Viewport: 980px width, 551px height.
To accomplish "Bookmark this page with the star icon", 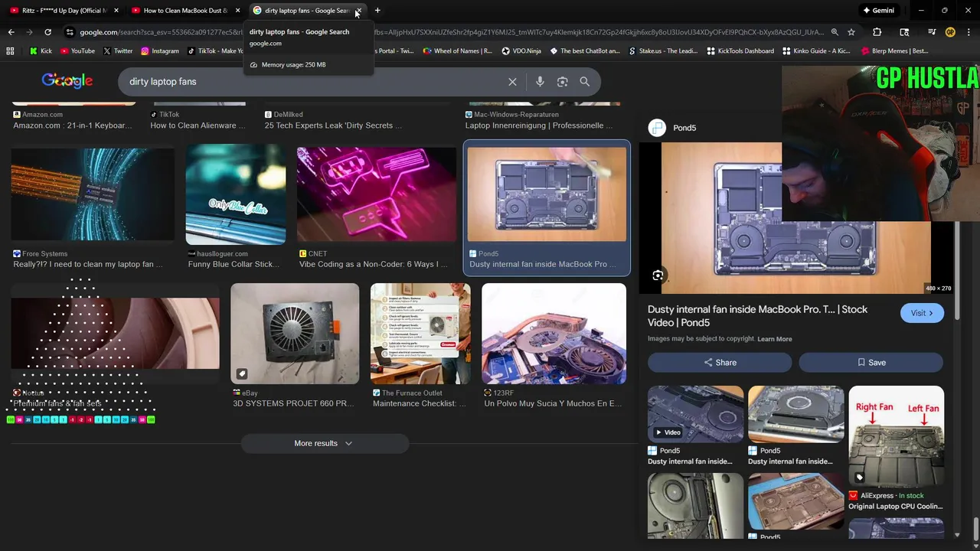I will tap(851, 32).
